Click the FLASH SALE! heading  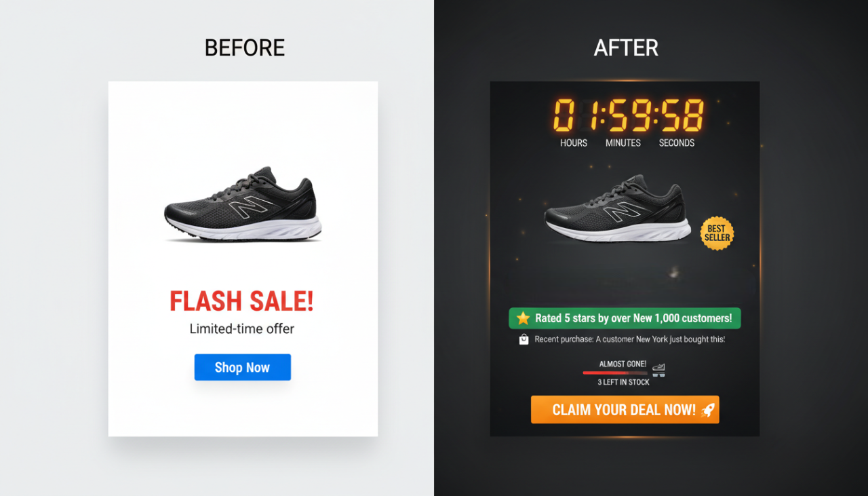pyautogui.click(x=242, y=301)
